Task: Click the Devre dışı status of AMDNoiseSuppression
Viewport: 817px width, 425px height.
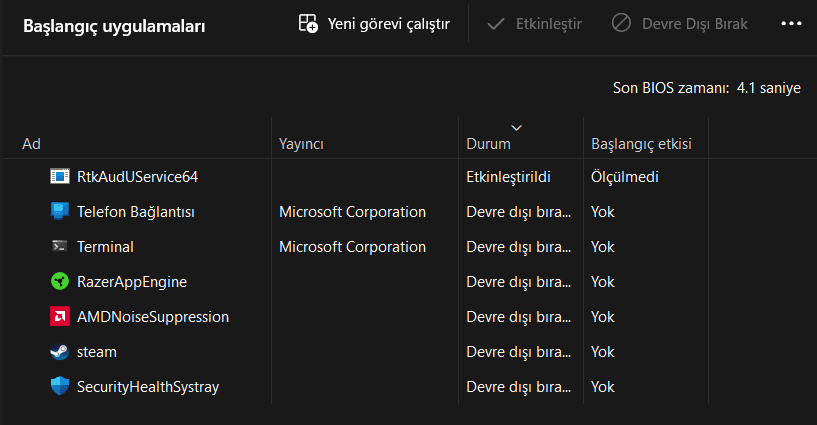Action: tap(518, 317)
